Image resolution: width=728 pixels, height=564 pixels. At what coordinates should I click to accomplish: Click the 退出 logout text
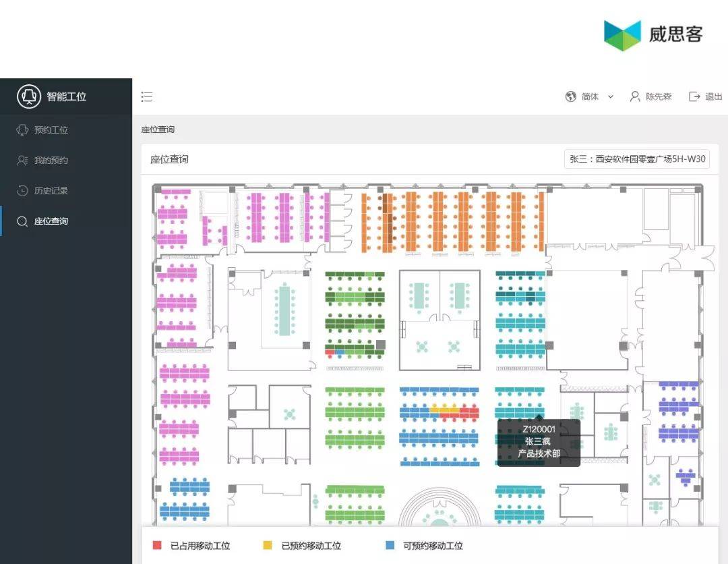[x=714, y=96]
